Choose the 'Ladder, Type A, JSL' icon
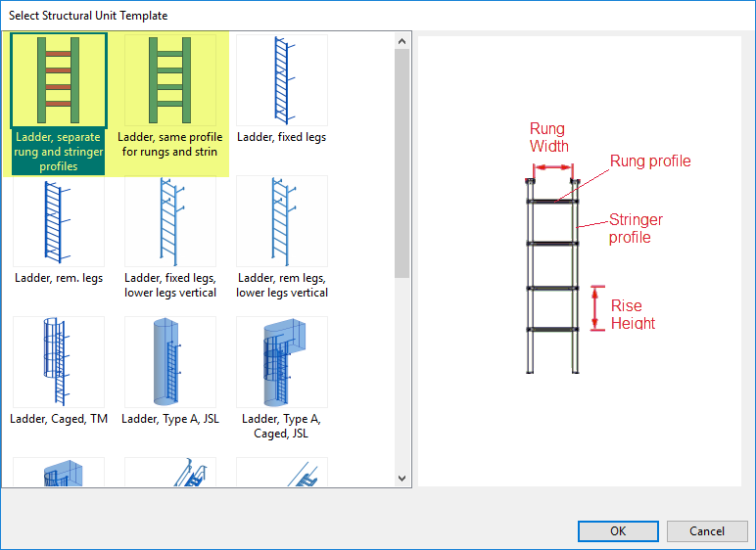Image resolution: width=756 pixels, height=550 pixels. pyautogui.click(x=170, y=362)
